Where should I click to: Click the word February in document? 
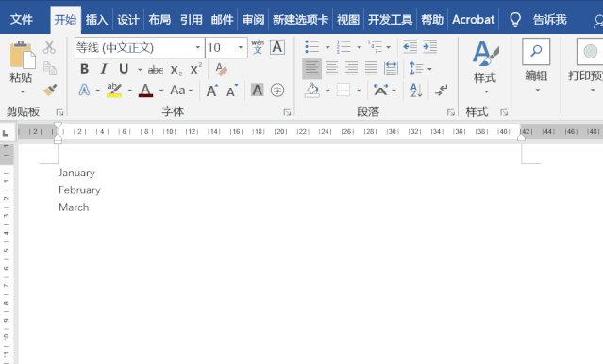79,190
